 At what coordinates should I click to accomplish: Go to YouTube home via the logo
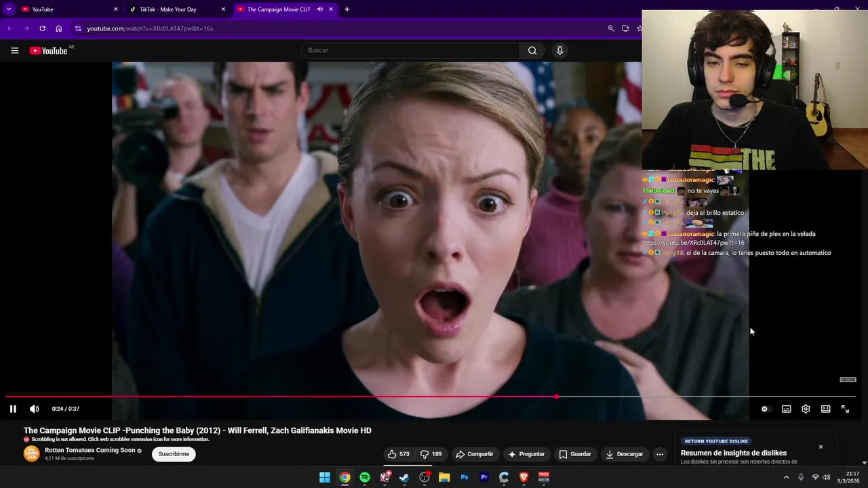[x=49, y=50]
